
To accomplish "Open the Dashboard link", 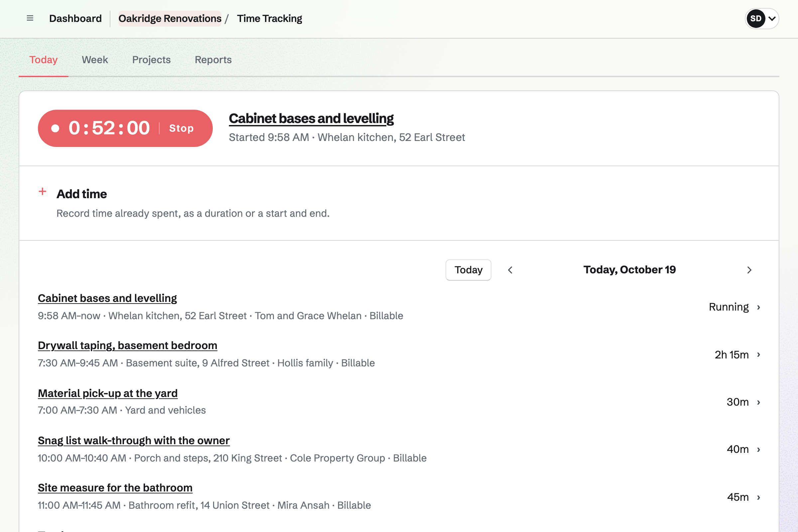I will 75,18.
